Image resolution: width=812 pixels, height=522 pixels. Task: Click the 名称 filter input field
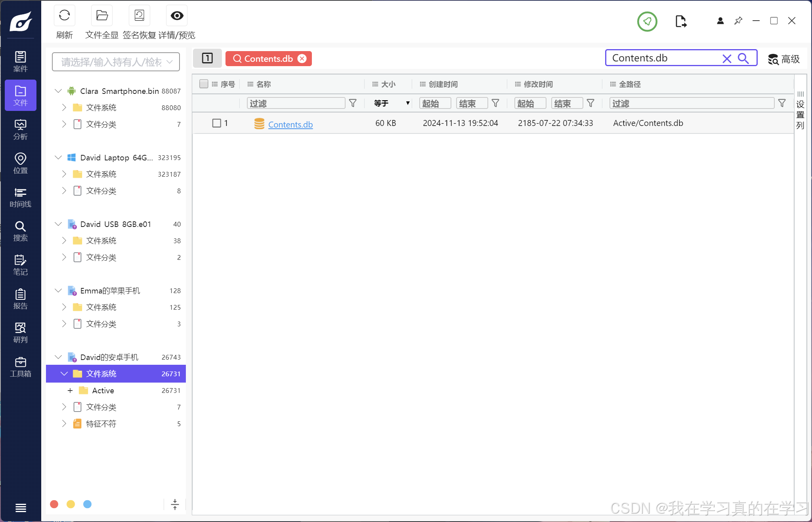(296, 103)
